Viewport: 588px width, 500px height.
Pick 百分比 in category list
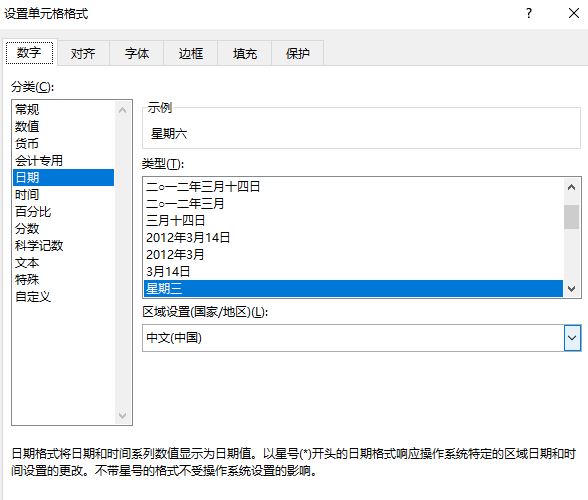click(x=63, y=212)
